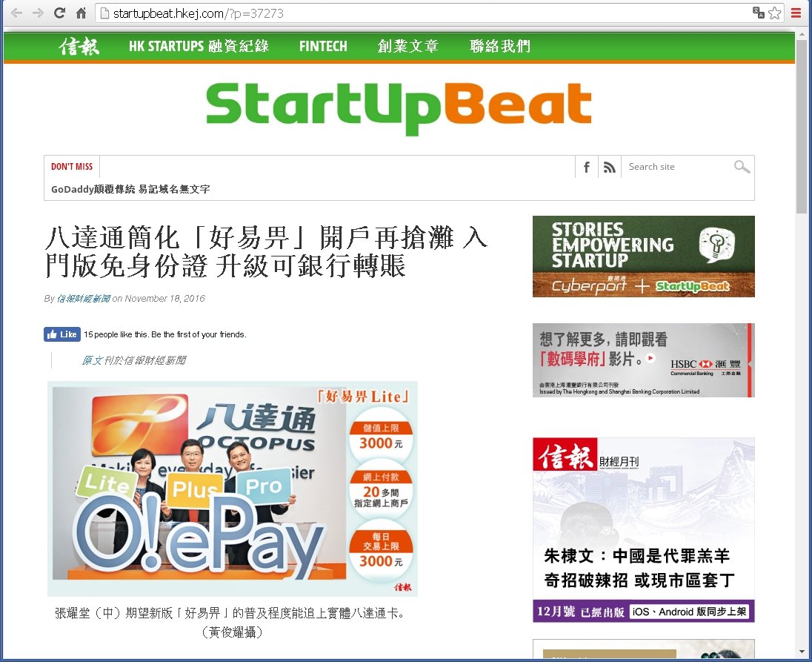The image size is (812, 662).
Task: Click the 信報財經新聞 author link
Action: 83,299
